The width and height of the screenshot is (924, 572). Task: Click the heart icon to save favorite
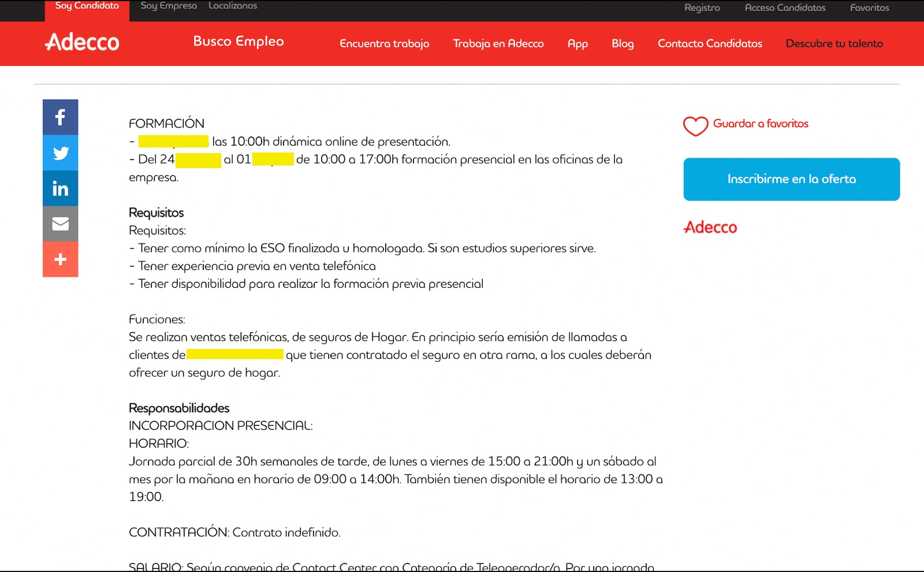(695, 125)
